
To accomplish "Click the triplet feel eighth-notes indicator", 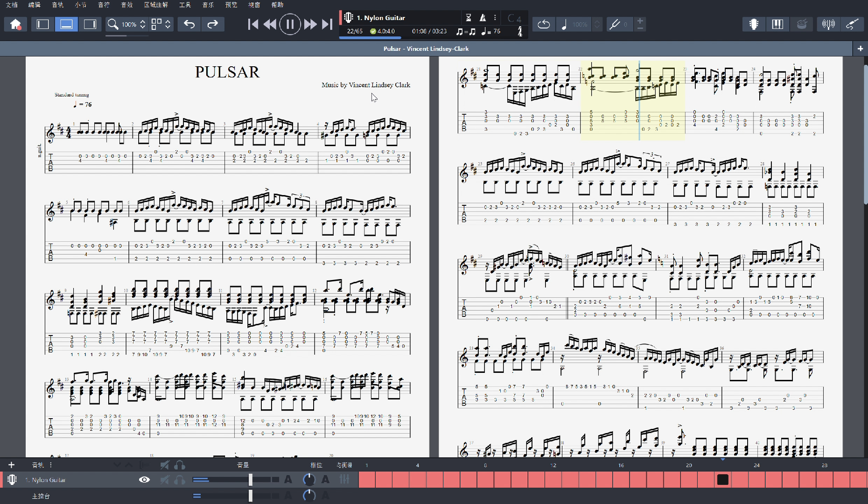I will 466,31.
